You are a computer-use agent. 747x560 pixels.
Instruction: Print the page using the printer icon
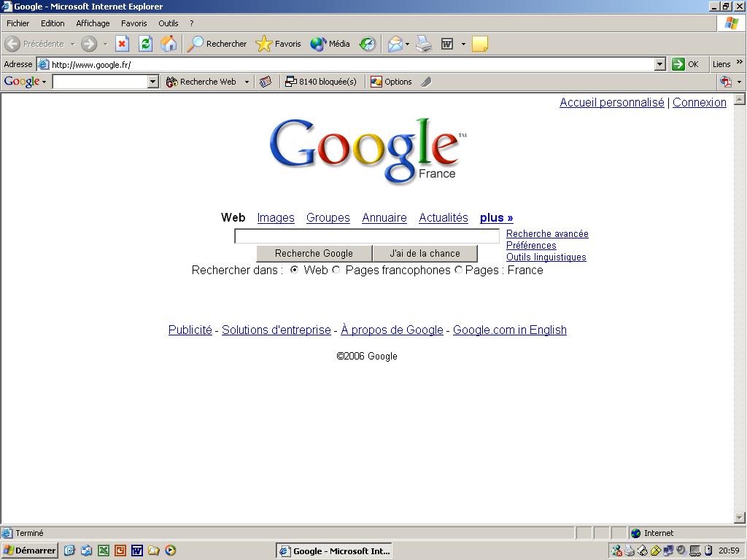(x=424, y=44)
